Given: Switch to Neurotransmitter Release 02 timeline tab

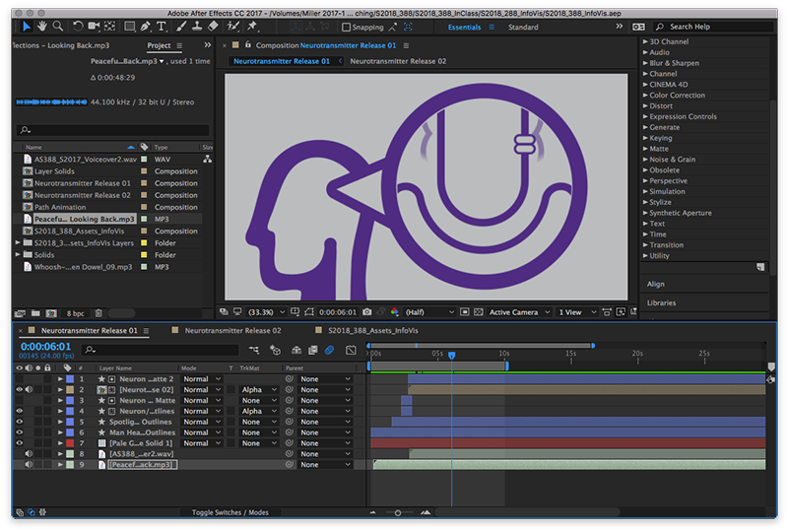Looking at the screenshot, I should pyautogui.click(x=232, y=331).
